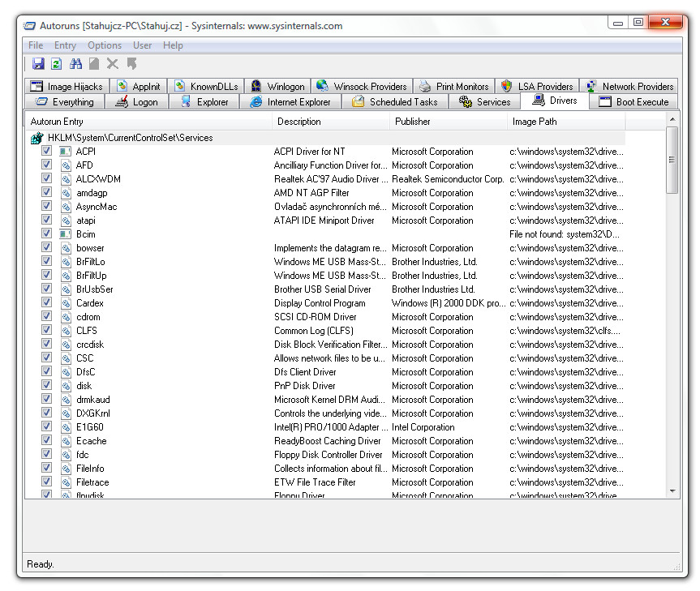Click the CLFS driver file icon
Screen dimensions: 700x591
click(66, 331)
